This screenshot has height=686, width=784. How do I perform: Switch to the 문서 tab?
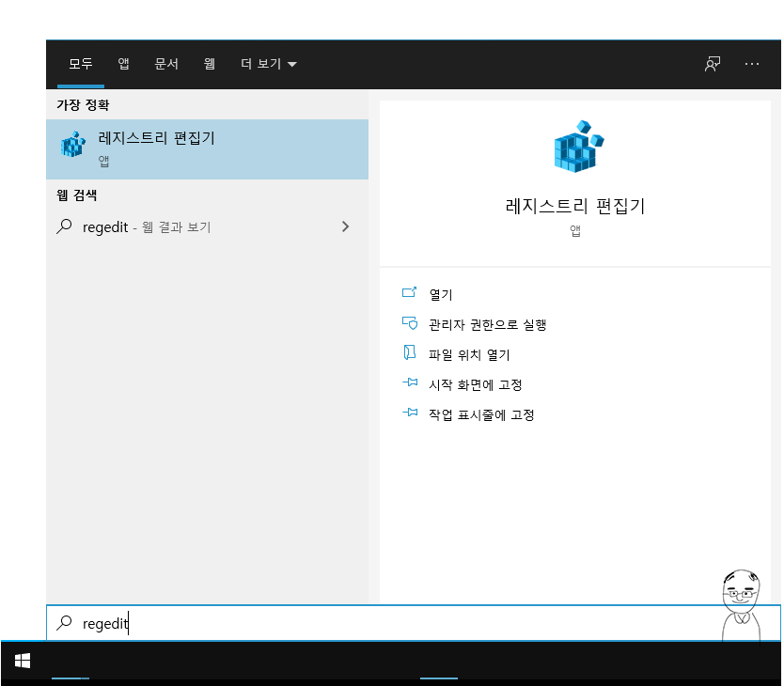tap(166, 64)
